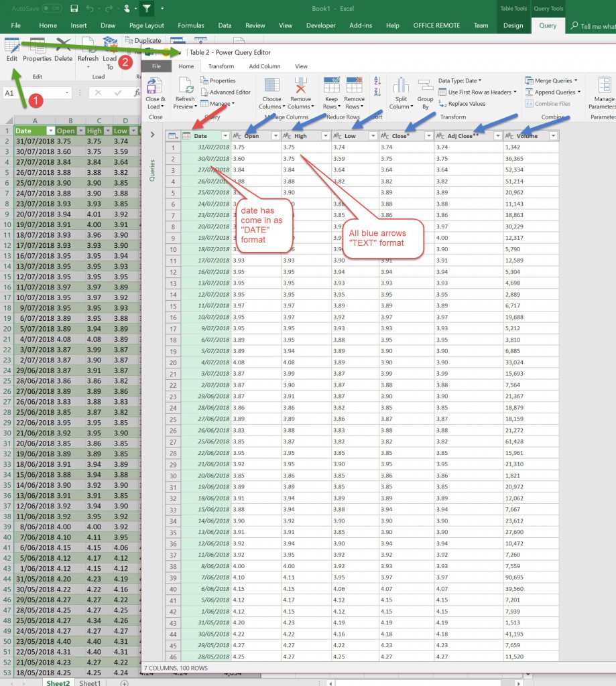Switch to the Transform tab
Viewport: 616px width, 686px height.
pyautogui.click(x=221, y=66)
